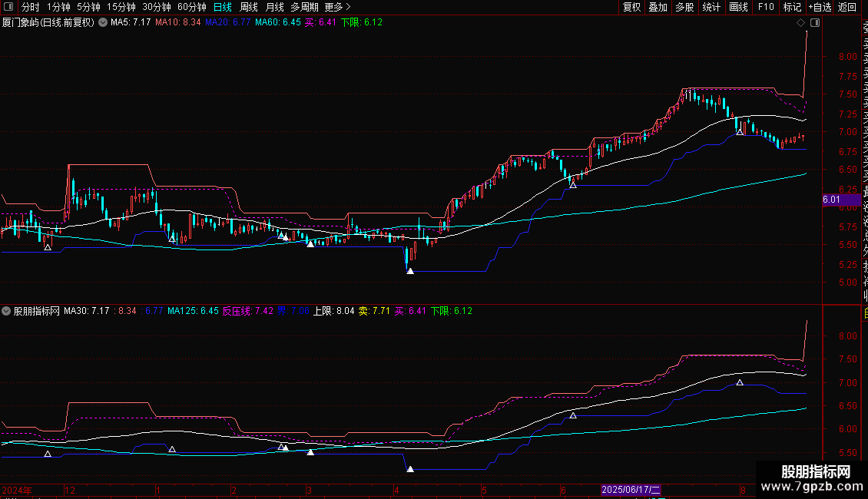
Task: Switch to 1分钟 period
Action: pyautogui.click(x=58, y=7)
